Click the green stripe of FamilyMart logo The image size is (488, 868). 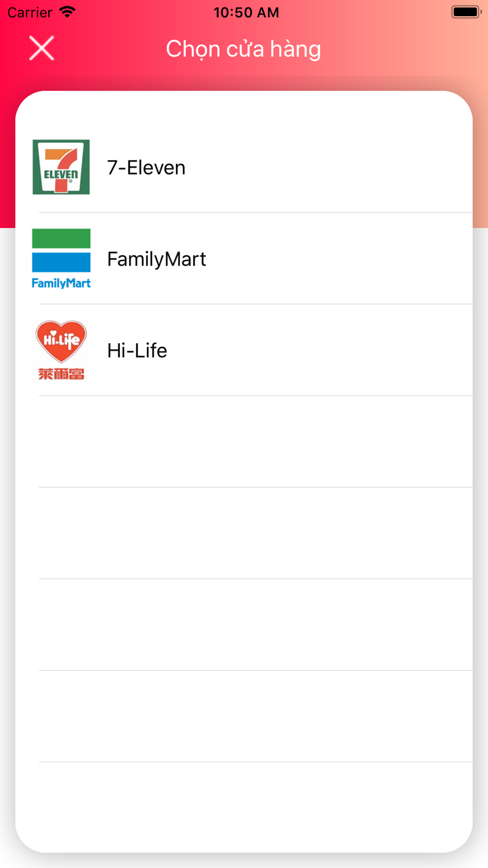(61, 238)
